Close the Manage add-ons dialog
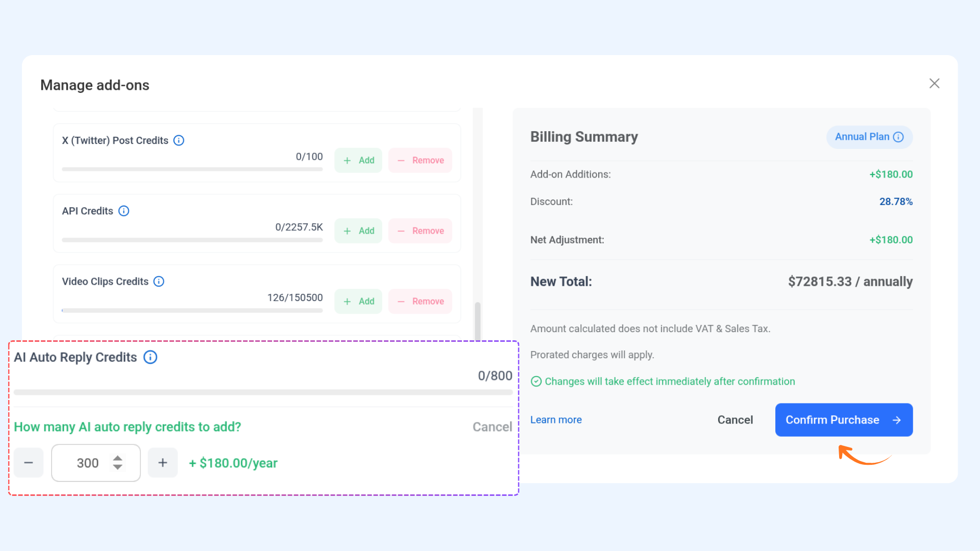 point(934,83)
